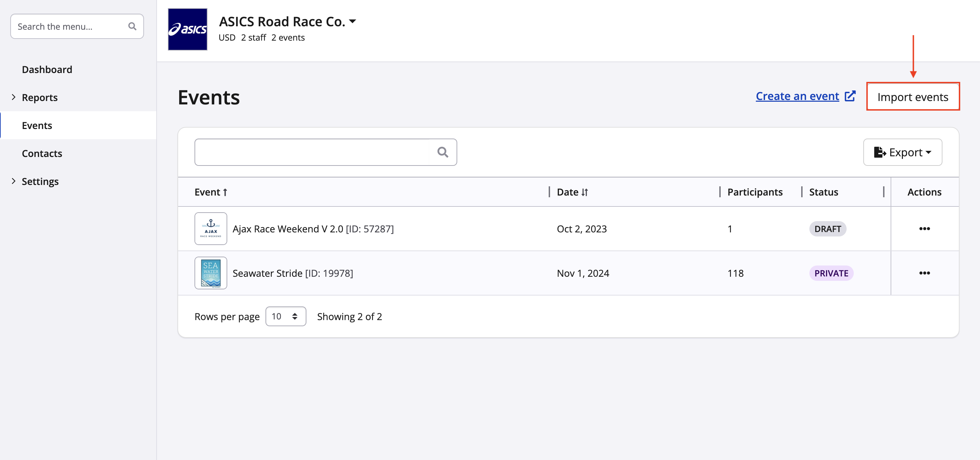The height and width of the screenshot is (460, 980).
Task: Open Contacts in the sidebar
Action: pyautogui.click(x=42, y=153)
